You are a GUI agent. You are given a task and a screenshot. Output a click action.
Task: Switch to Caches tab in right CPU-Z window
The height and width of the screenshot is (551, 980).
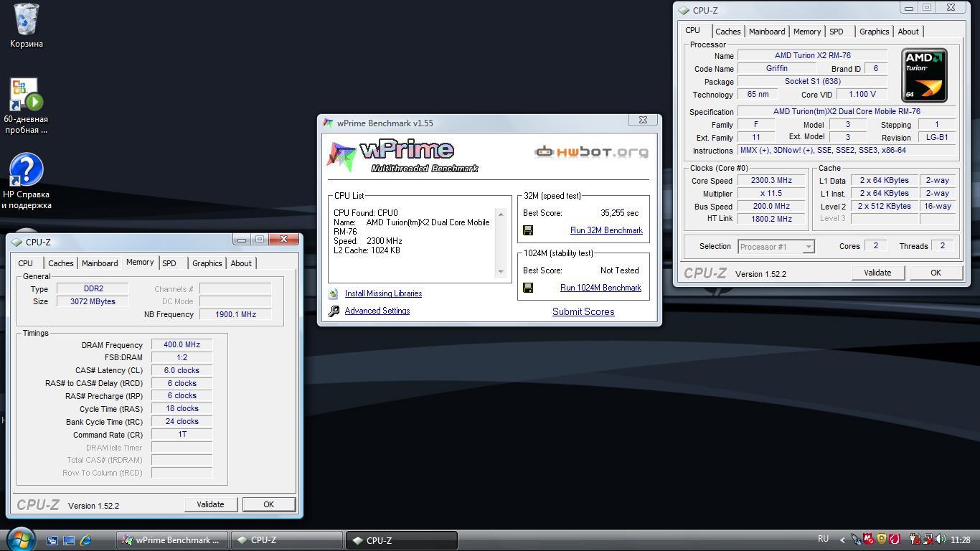pyautogui.click(x=727, y=32)
